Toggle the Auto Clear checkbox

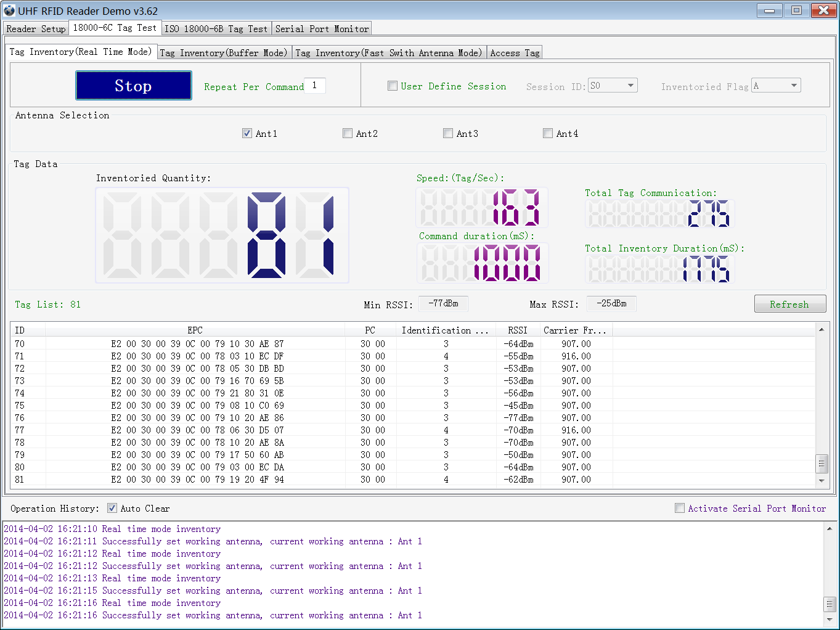tap(112, 508)
